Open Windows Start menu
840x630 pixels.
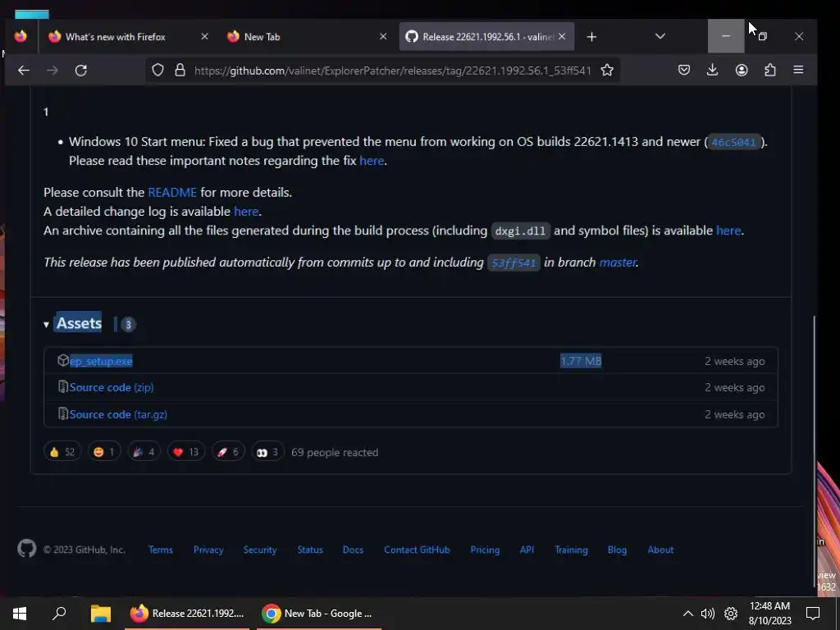(x=20, y=614)
